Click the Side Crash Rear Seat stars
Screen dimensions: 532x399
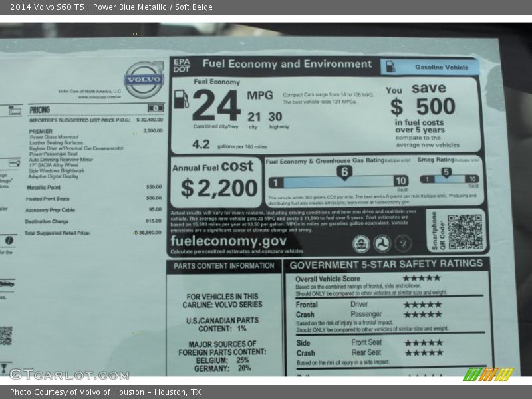(424, 353)
